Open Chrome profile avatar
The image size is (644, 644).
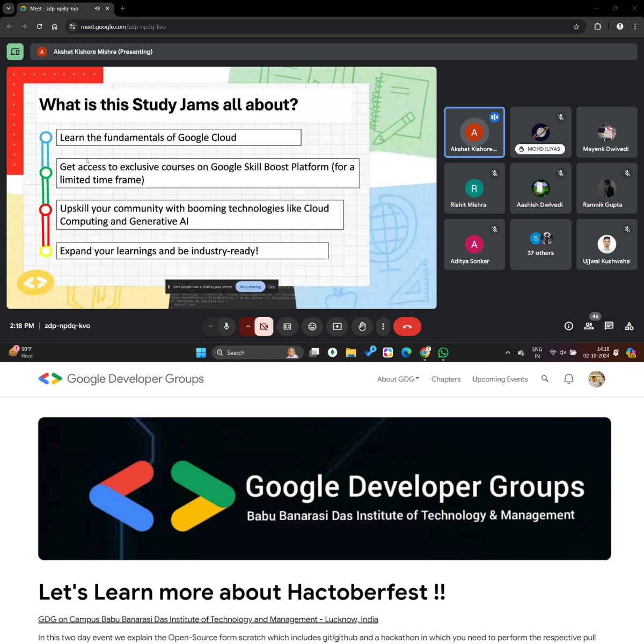(620, 26)
